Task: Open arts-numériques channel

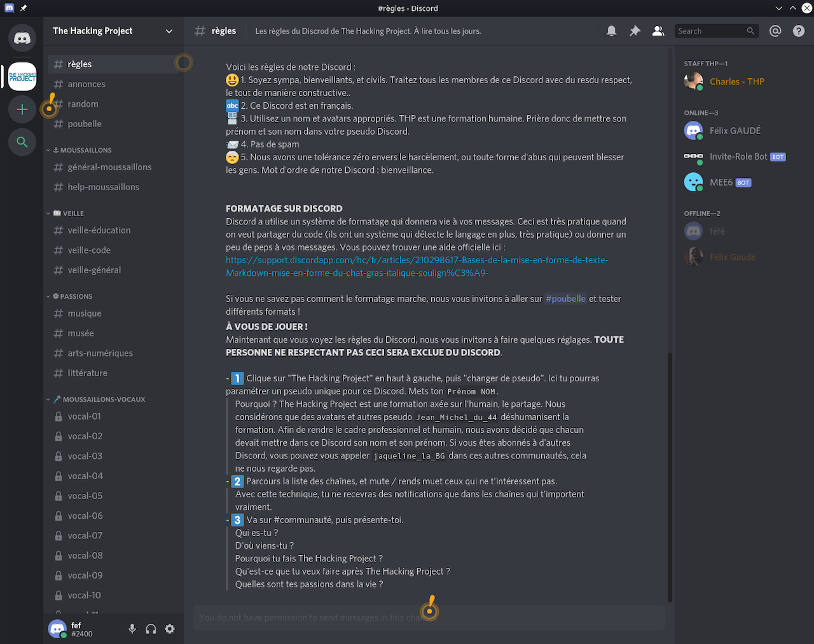Action: tap(113, 353)
